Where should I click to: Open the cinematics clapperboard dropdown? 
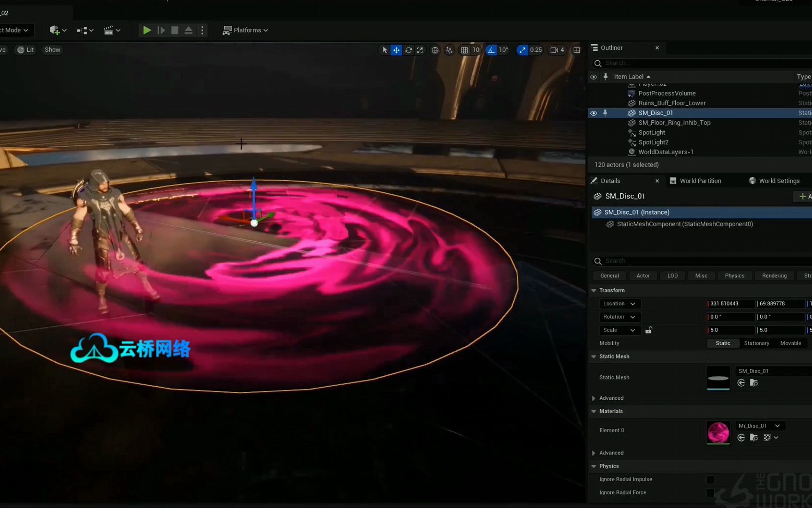pyautogui.click(x=112, y=30)
